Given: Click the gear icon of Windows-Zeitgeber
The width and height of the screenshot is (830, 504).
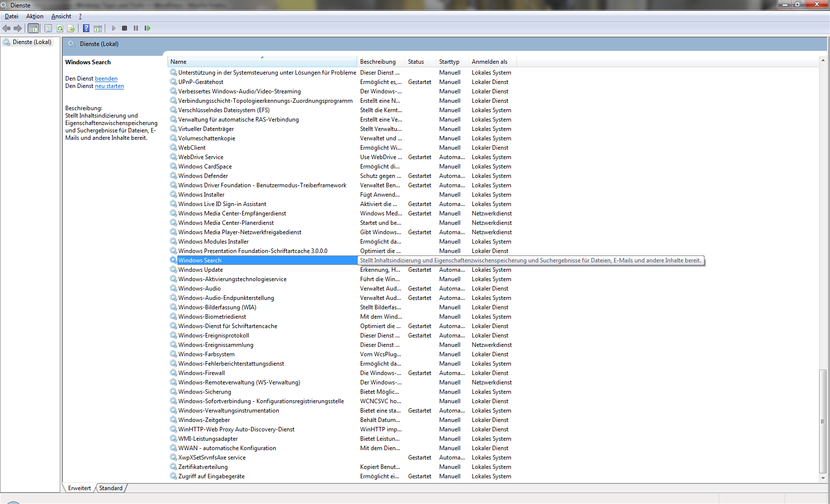Looking at the screenshot, I should click(x=173, y=420).
